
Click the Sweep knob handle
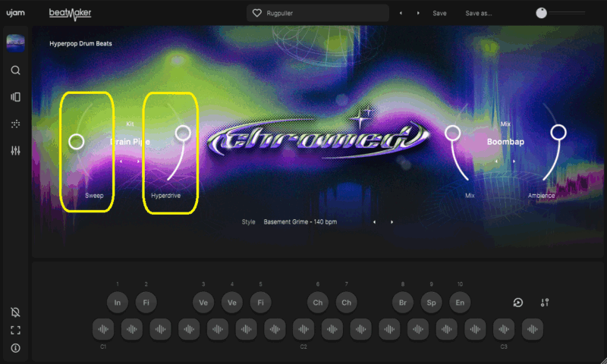click(x=77, y=142)
